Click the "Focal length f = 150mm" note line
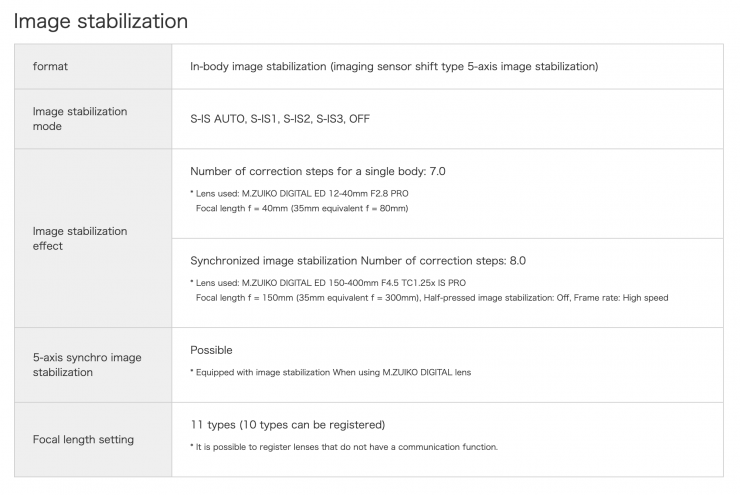The image size is (740, 495). (x=432, y=297)
